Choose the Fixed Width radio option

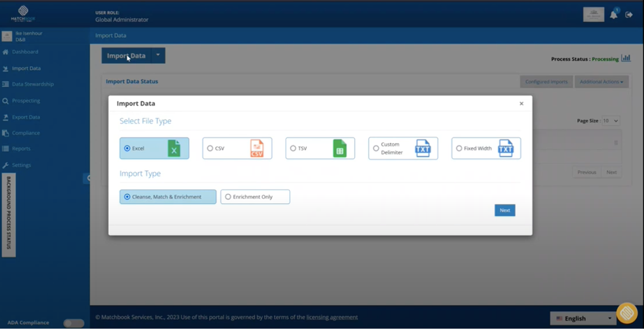pyautogui.click(x=459, y=148)
